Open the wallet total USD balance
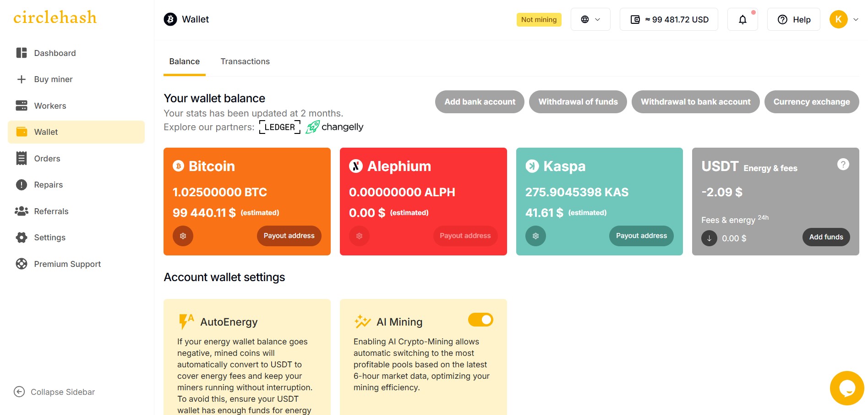868x415 pixels. tap(669, 20)
